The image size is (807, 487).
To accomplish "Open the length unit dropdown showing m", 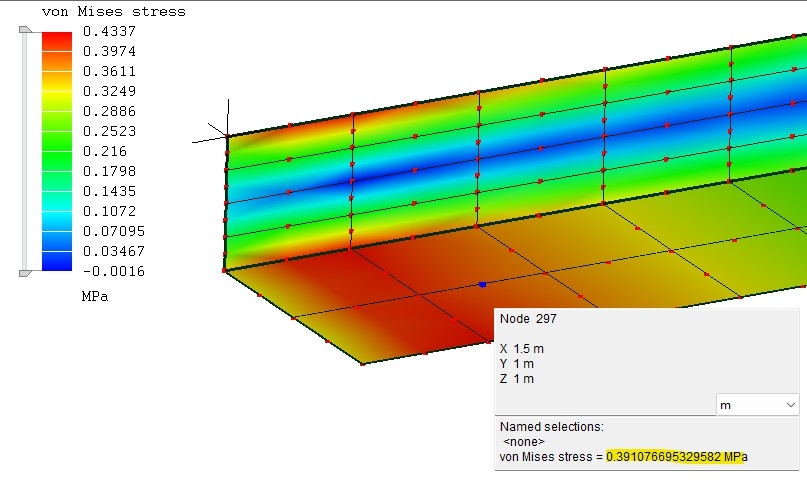I will pyautogui.click(x=757, y=404).
